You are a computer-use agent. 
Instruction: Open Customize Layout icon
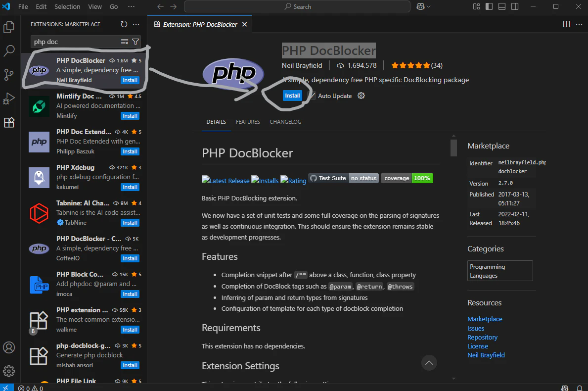click(476, 6)
